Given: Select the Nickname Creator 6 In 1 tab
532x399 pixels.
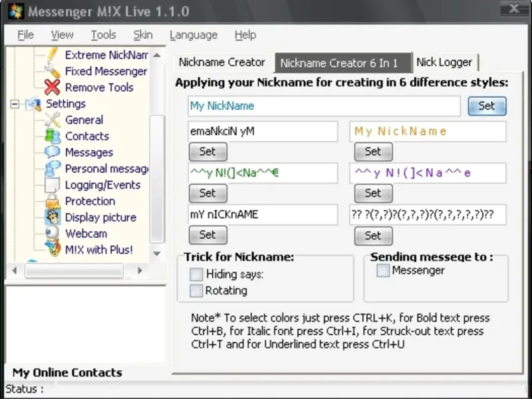Looking at the screenshot, I should point(343,63).
